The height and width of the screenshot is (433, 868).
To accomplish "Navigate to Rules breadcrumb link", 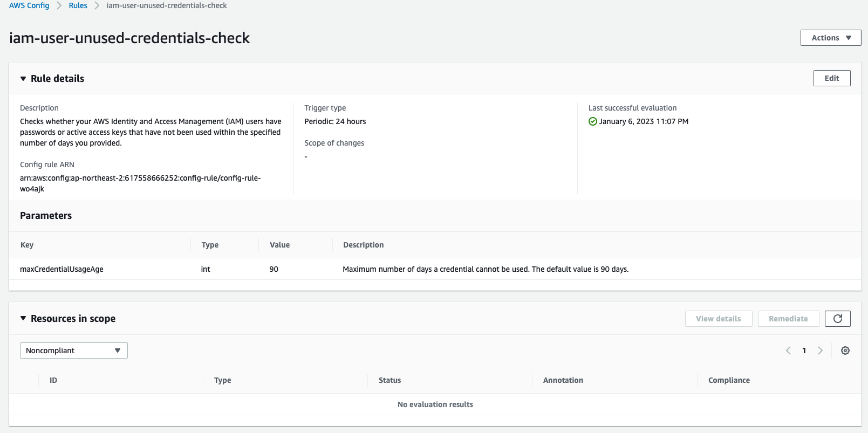I will coord(78,5).
